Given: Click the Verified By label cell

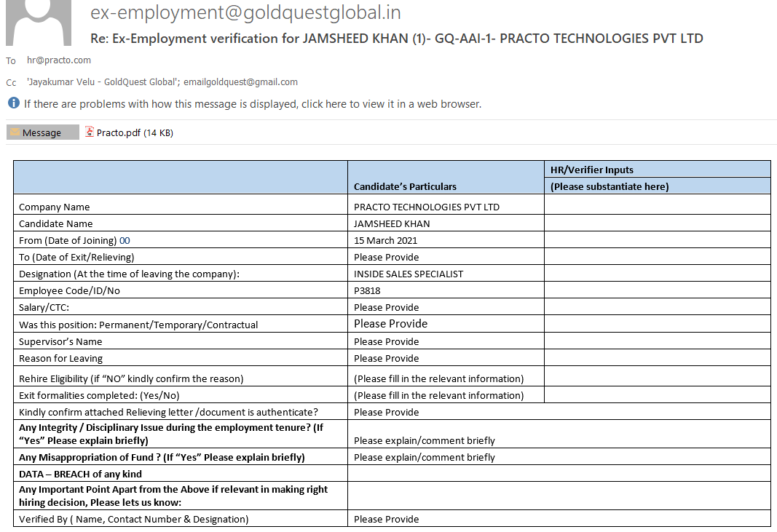Looking at the screenshot, I should (181, 519).
